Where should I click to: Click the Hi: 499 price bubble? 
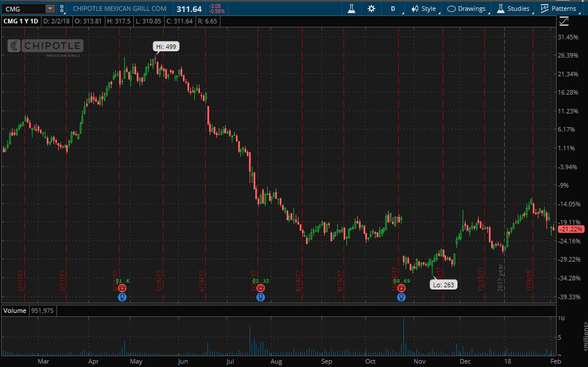(166, 47)
